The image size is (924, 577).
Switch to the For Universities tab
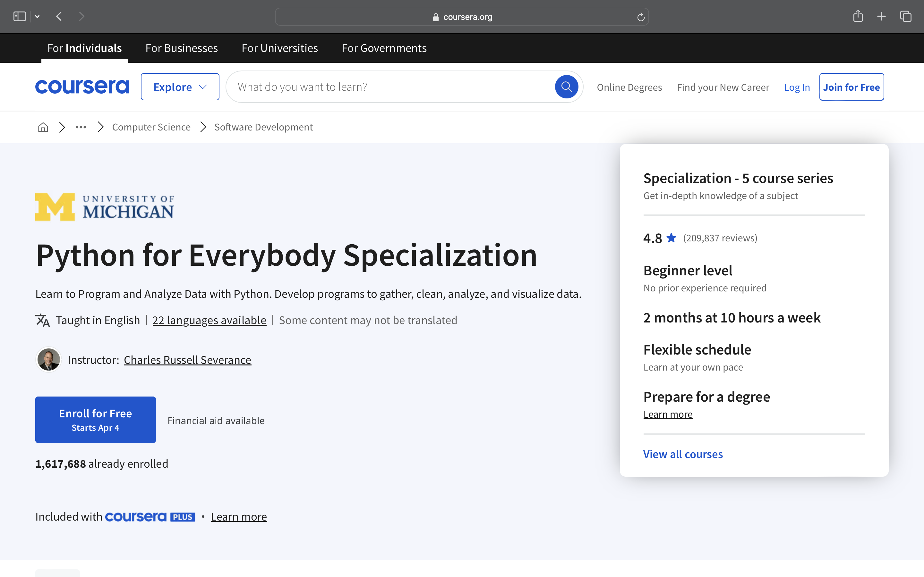(x=280, y=48)
